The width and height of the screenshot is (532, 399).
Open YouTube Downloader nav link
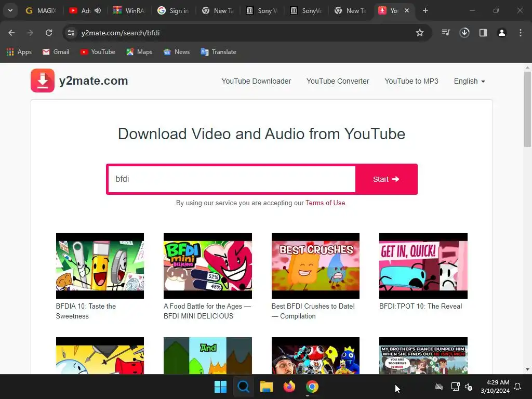coord(256,81)
